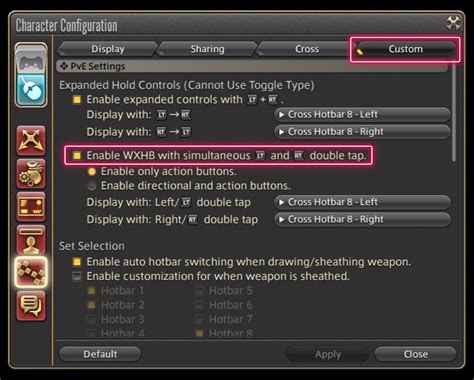Image resolution: width=474 pixels, height=380 pixels.
Task: Open Control Settings crossed-arrows icon
Action: point(31,140)
